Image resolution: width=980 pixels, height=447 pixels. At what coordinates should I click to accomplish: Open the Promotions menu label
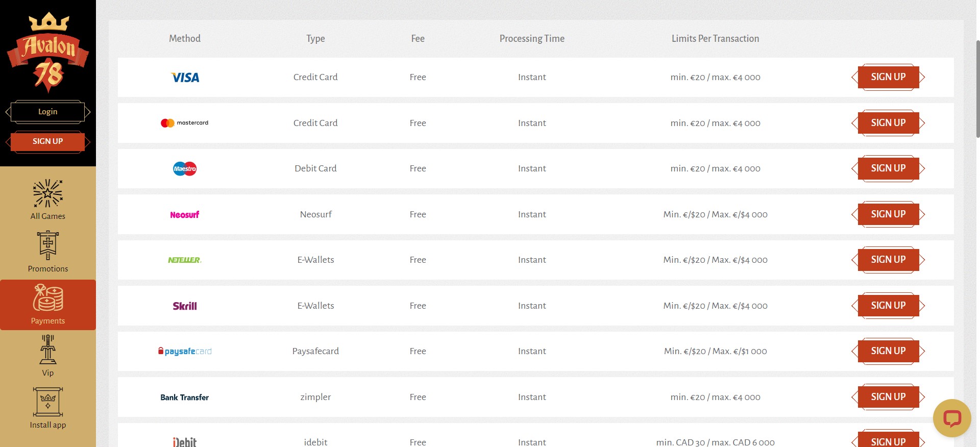[x=48, y=269]
